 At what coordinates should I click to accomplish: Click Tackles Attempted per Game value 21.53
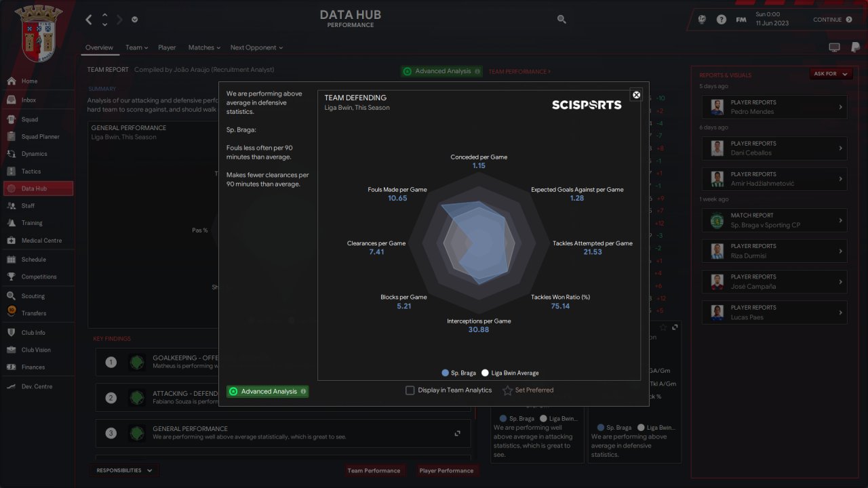593,252
